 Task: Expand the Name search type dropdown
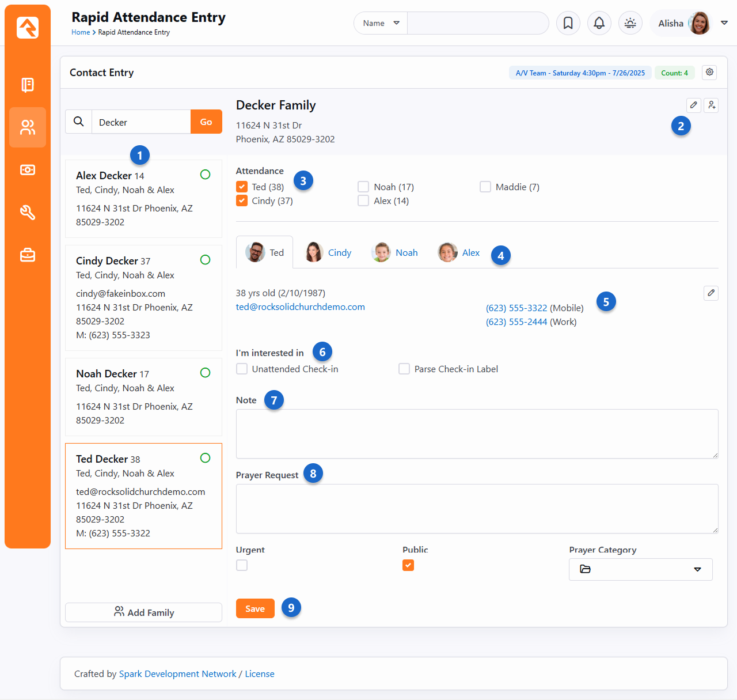coord(381,23)
